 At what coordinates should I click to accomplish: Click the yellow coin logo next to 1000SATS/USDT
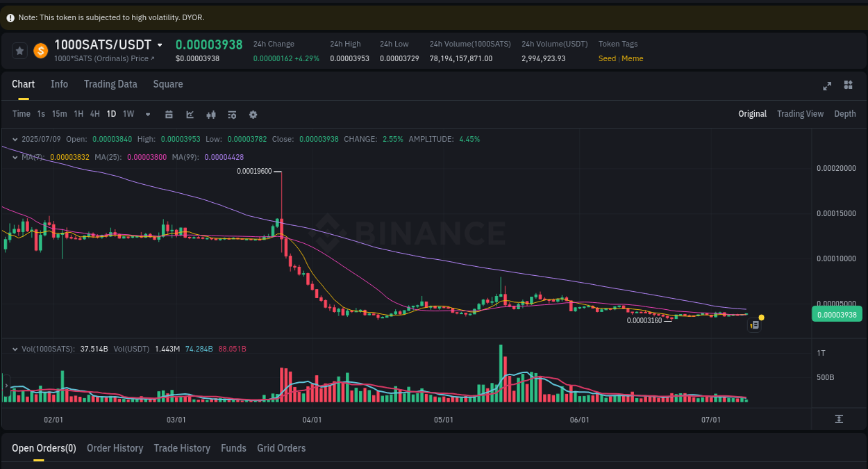click(x=40, y=50)
